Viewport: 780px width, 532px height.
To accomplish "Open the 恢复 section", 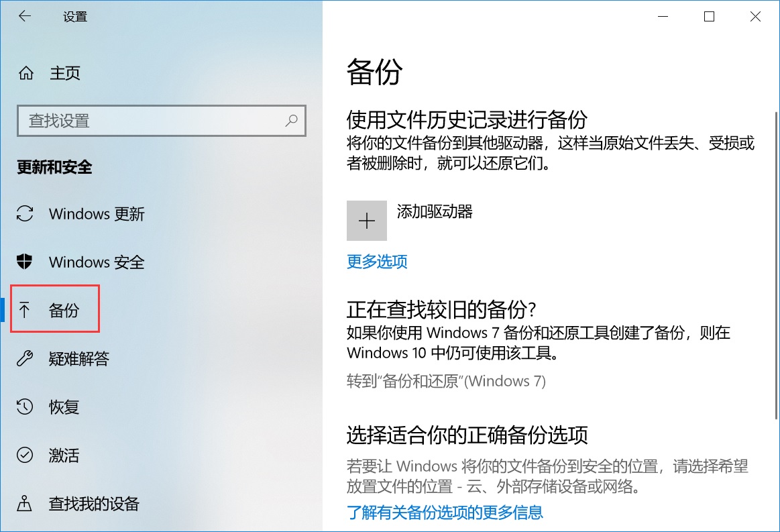I will pyautogui.click(x=64, y=407).
